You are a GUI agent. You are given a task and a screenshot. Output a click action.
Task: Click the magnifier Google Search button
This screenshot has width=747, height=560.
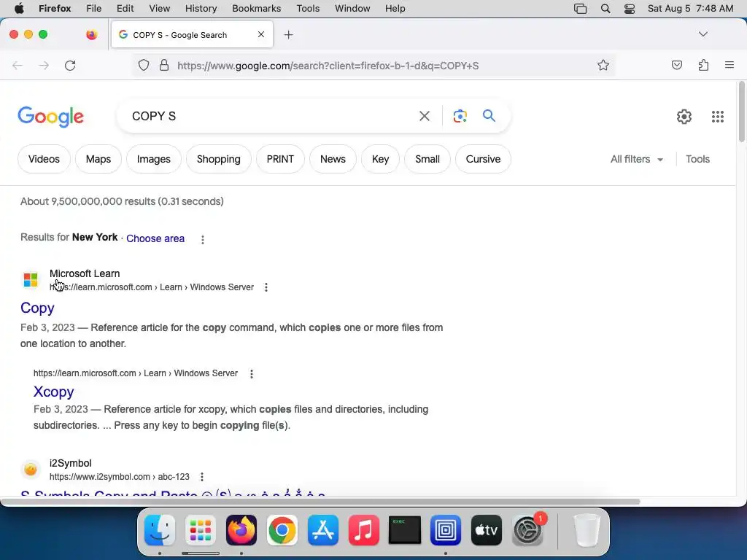click(489, 116)
